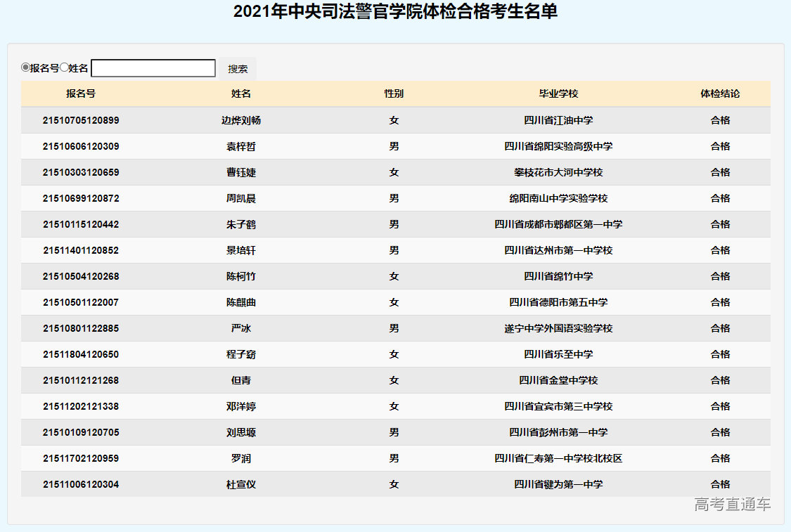Click the school cell 攀枝花市大河中学校

558,172
